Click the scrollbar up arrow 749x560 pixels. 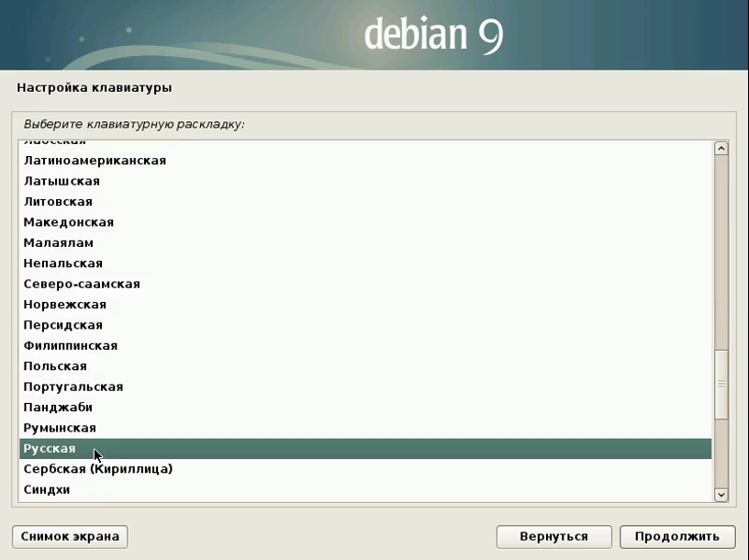pyautogui.click(x=721, y=149)
